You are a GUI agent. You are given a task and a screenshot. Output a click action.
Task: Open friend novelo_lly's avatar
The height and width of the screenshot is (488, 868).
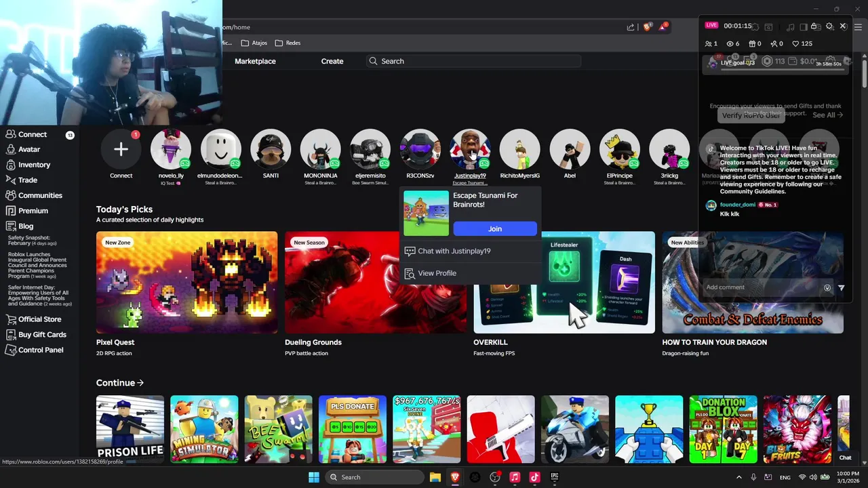[x=171, y=149]
